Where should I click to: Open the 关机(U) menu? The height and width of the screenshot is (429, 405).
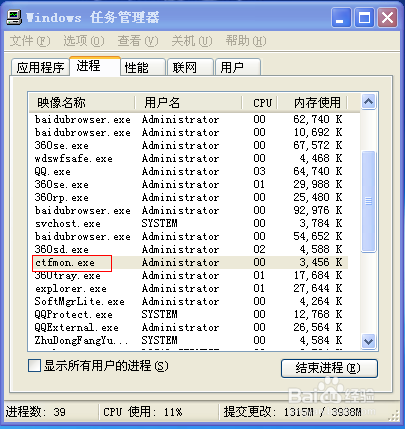tap(192, 41)
